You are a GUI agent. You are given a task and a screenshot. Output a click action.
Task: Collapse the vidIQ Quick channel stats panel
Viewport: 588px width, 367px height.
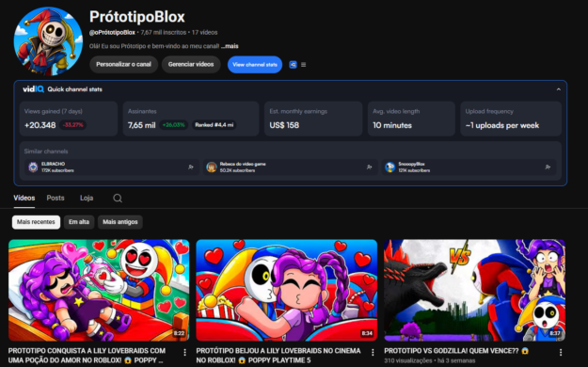point(559,89)
